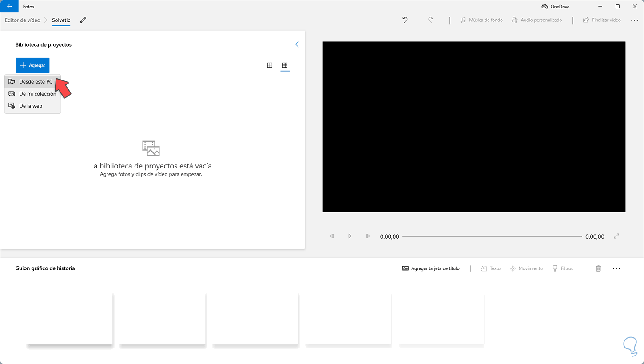Select the Solvetic project title
Image resolution: width=644 pixels, height=364 pixels.
(x=61, y=20)
